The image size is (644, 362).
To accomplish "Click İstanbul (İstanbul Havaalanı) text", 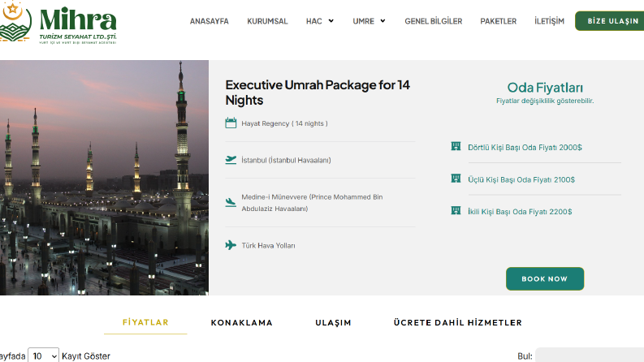I will click(286, 161).
